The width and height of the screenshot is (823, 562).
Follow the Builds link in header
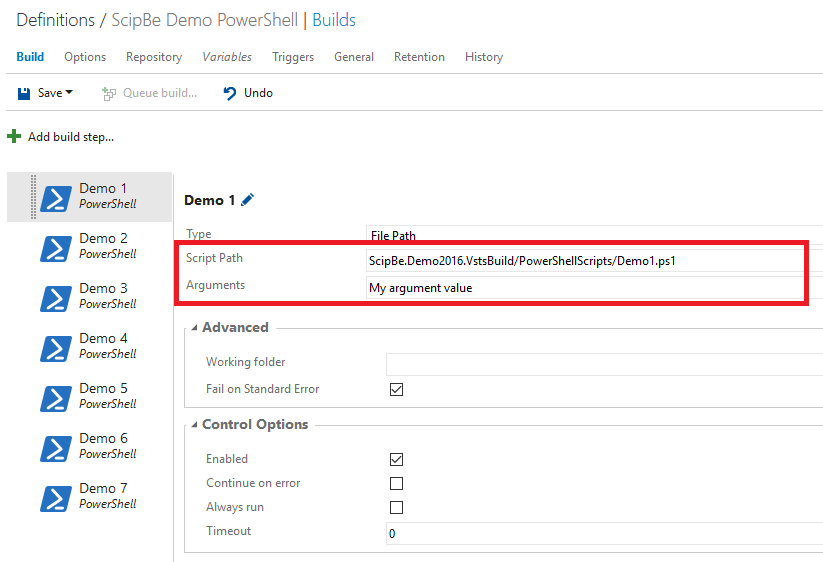[x=334, y=20]
